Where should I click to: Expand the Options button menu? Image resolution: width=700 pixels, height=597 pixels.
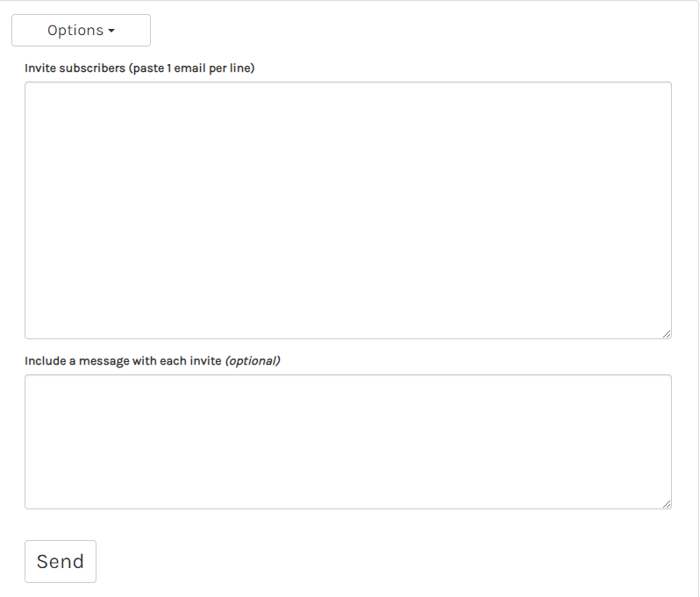(x=81, y=31)
